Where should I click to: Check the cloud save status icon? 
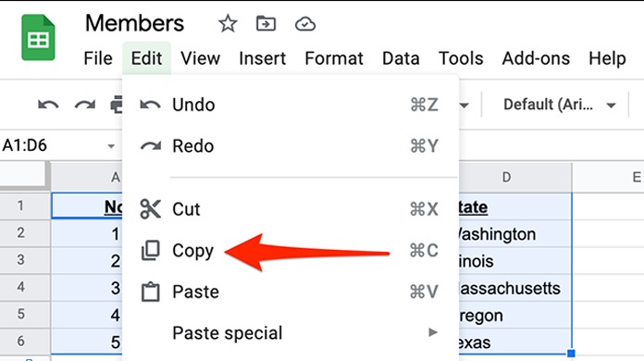[305, 24]
